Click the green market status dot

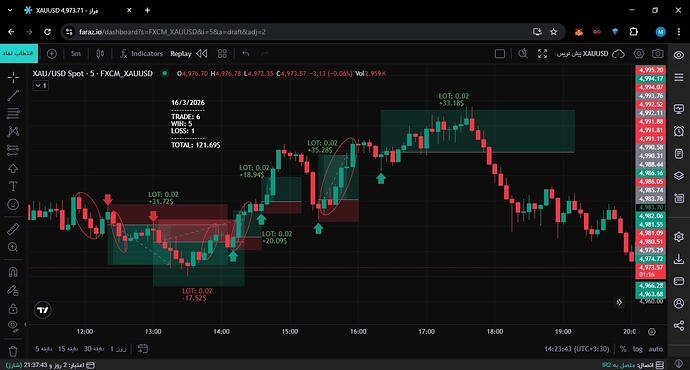(x=165, y=73)
